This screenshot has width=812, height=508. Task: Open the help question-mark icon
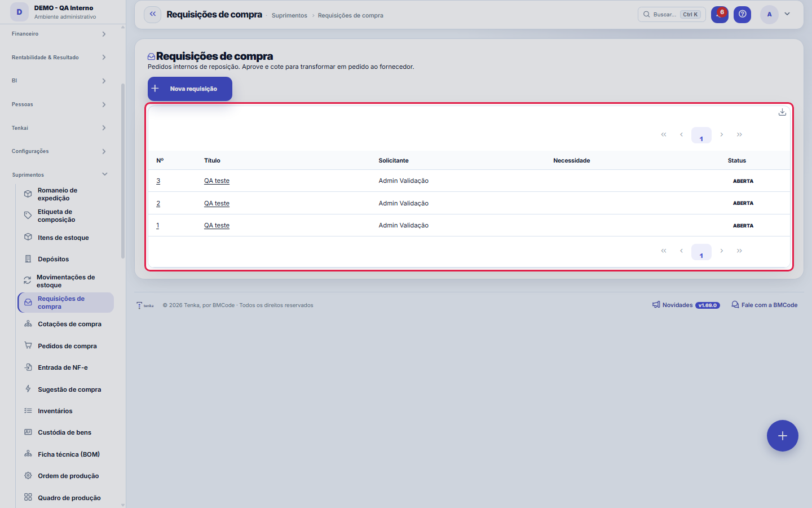click(x=743, y=15)
